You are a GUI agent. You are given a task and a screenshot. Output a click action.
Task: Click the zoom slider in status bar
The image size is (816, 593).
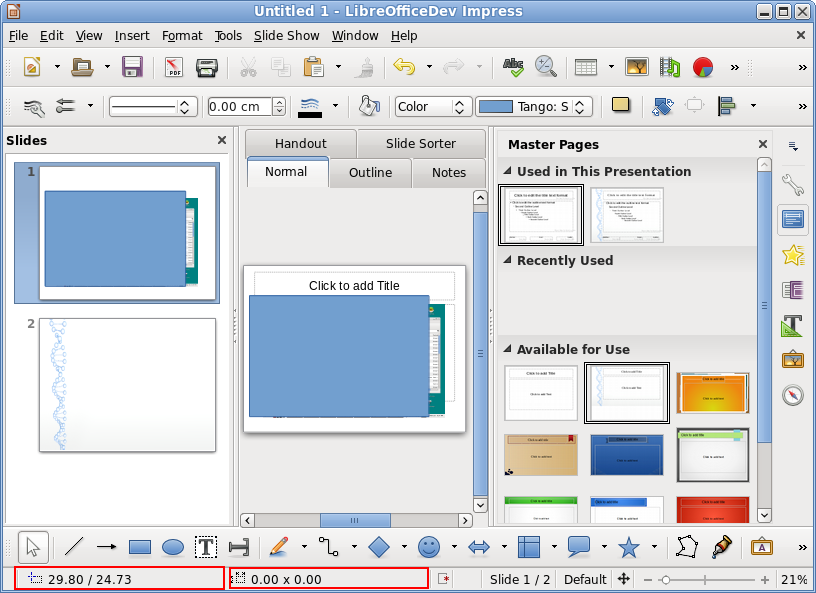coord(708,579)
